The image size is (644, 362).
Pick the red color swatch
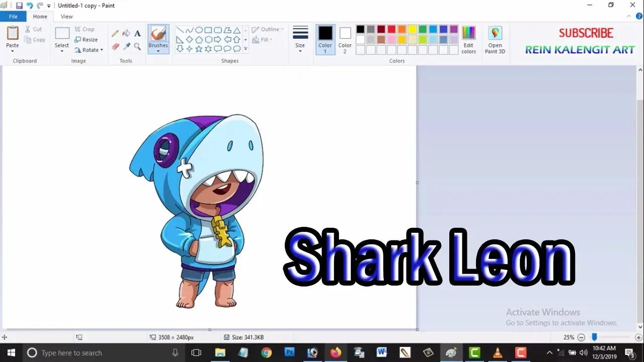[391, 29]
